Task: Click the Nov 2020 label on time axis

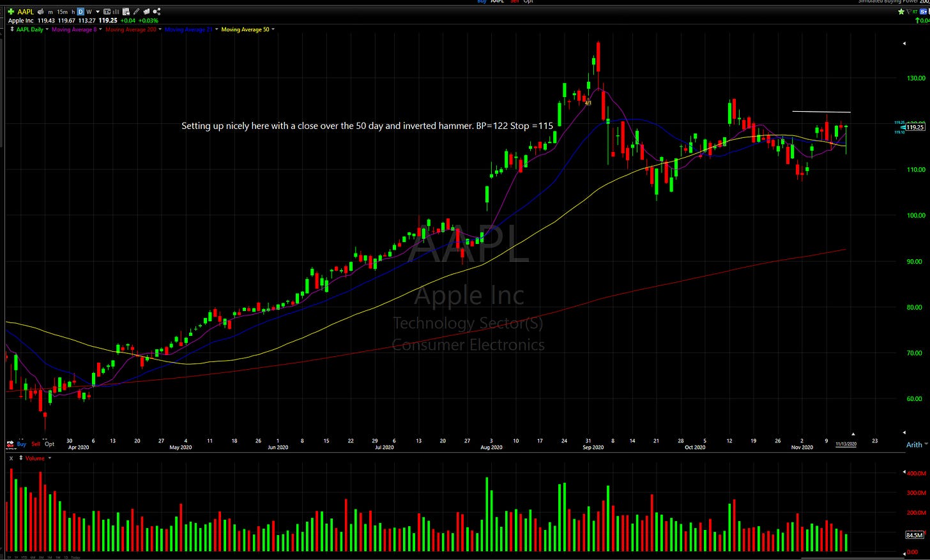Action: 802,448
